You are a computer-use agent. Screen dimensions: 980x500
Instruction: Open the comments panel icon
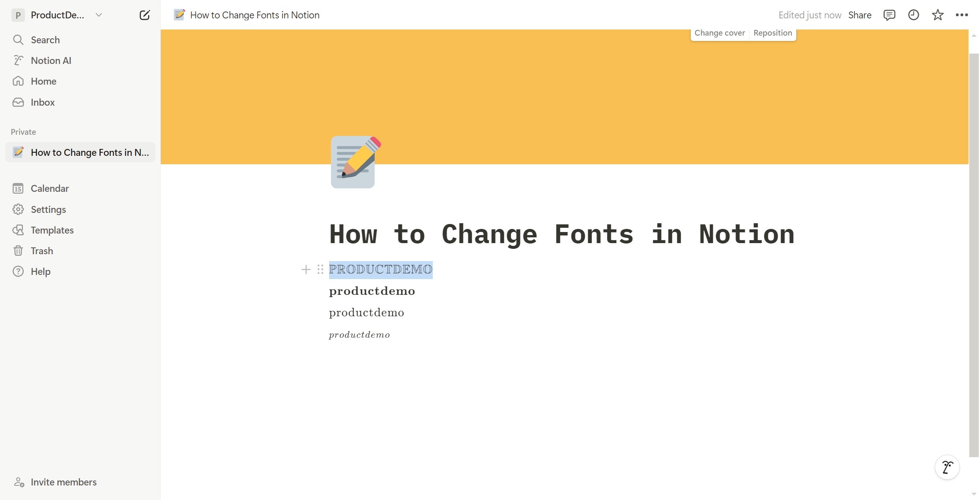[x=889, y=15]
